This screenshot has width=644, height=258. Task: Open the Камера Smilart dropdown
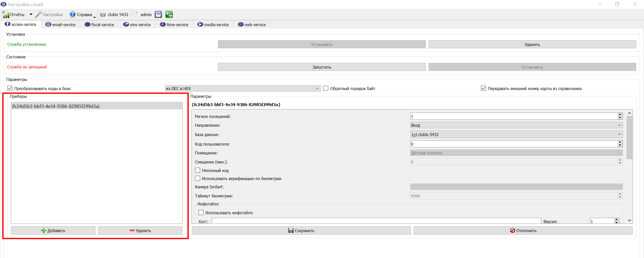[x=516, y=187]
